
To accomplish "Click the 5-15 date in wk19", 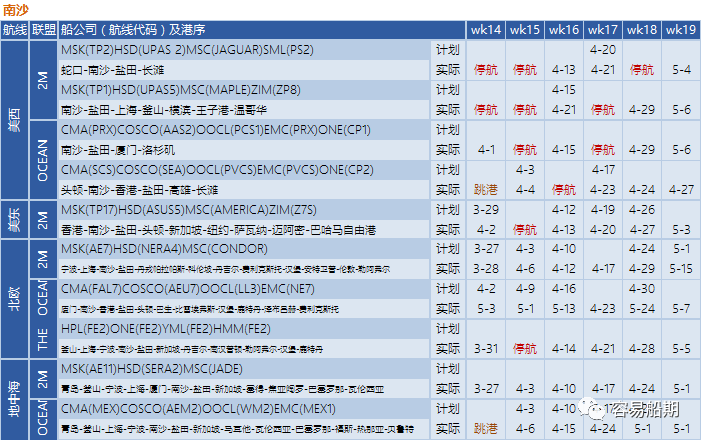I will 681,269.
